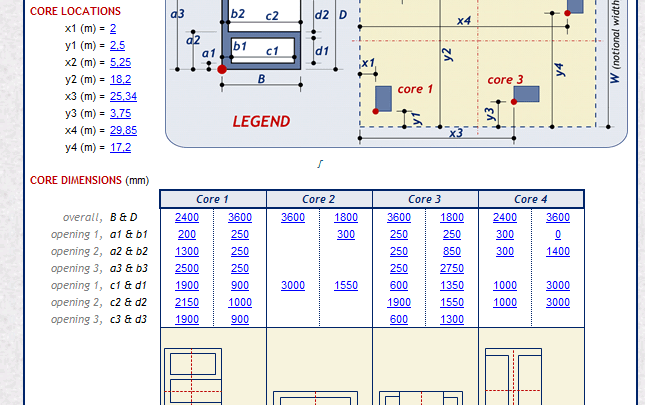This screenshot has width=645, height=405.
Task: Click Core 2 b1 value 300
Action: (346, 234)
